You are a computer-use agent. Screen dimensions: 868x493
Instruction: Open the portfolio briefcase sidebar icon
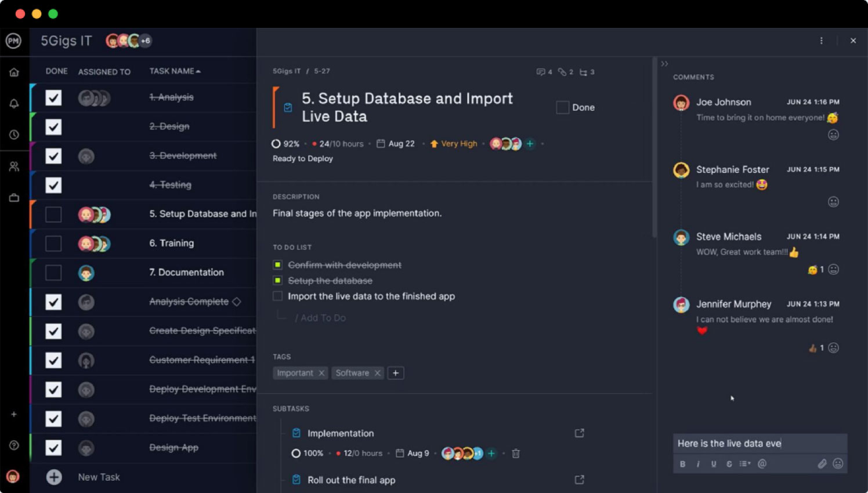14,197
